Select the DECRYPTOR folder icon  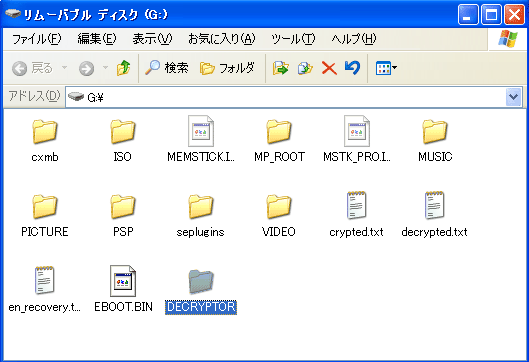pyautogui.click(x=201, y=281)
